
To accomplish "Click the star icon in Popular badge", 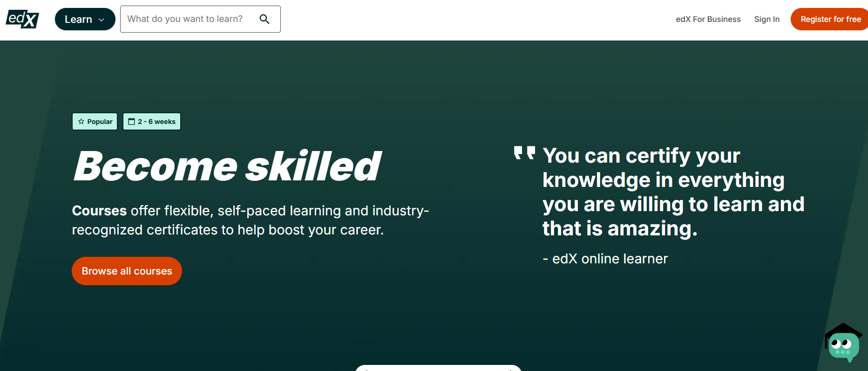I will coord(81,122).
